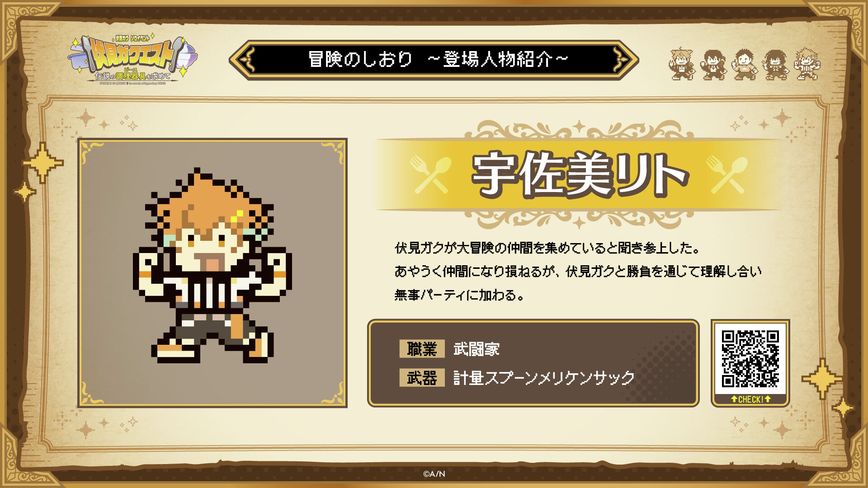Select the fox-eared pixel character icon
868x488 pixels.
pyautogui.click(x=682, y=64)
